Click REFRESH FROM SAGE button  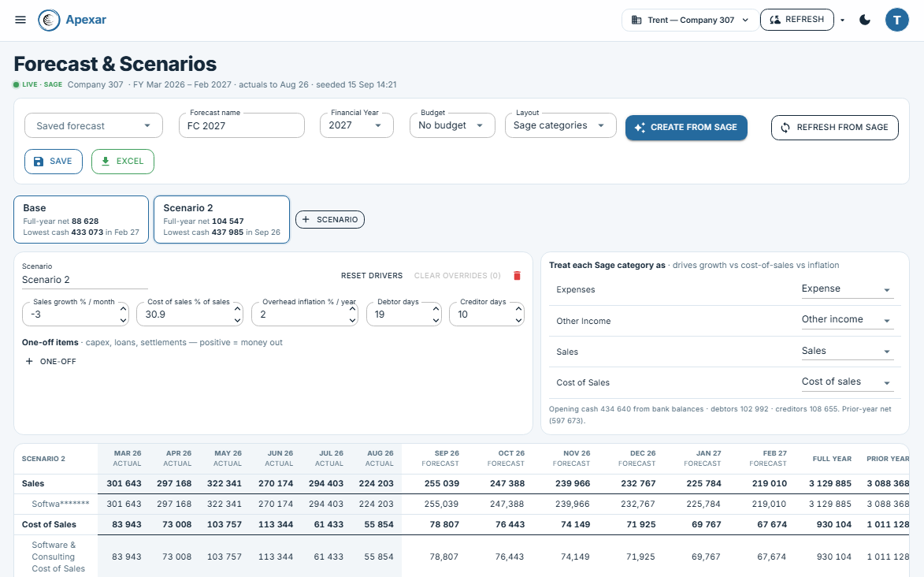(834, 128)
